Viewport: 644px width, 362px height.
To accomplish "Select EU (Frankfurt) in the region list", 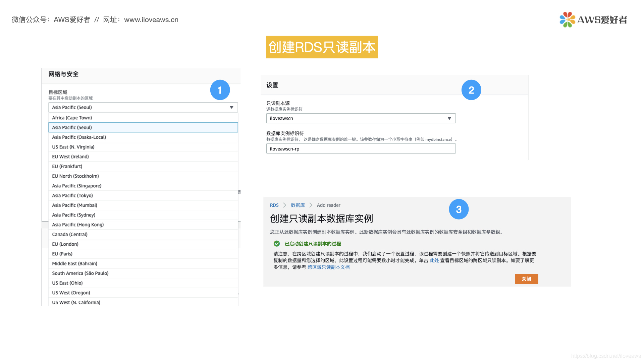I will point(67,166).
